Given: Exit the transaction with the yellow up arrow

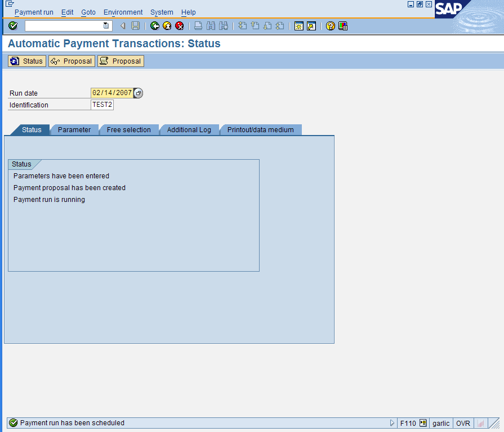Looking at the screenshot, I should pyautogui.click(x=166, y=25).
